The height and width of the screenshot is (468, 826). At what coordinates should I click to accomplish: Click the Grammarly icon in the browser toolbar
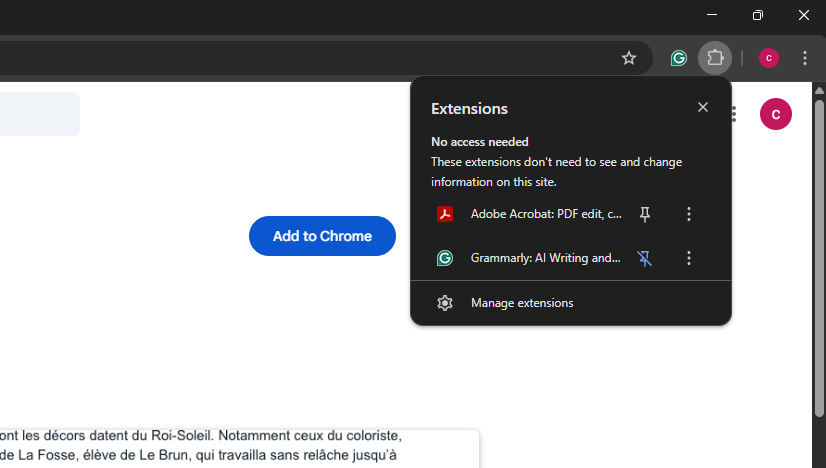point(679,58)
